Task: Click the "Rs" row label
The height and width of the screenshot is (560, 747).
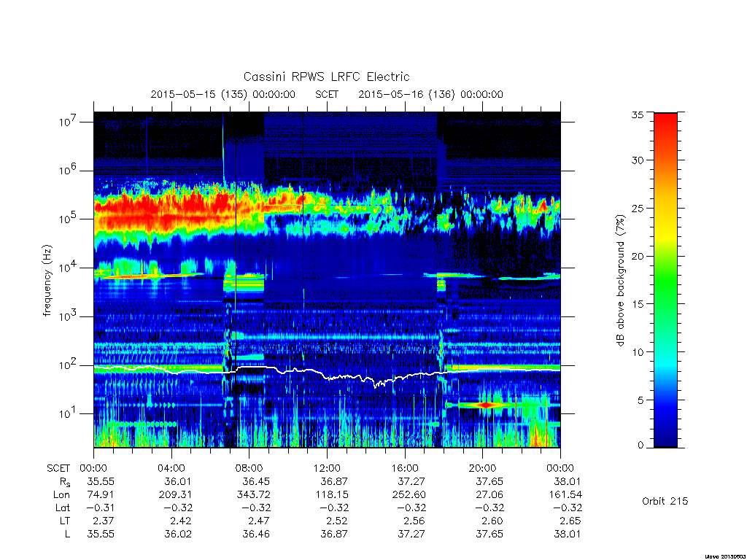Action: pos(64,482)
